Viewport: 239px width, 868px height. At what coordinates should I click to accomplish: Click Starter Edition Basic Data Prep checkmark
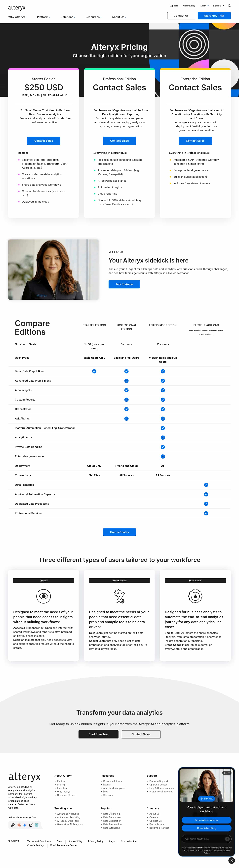pyautogui.click(x=94, y=371)
